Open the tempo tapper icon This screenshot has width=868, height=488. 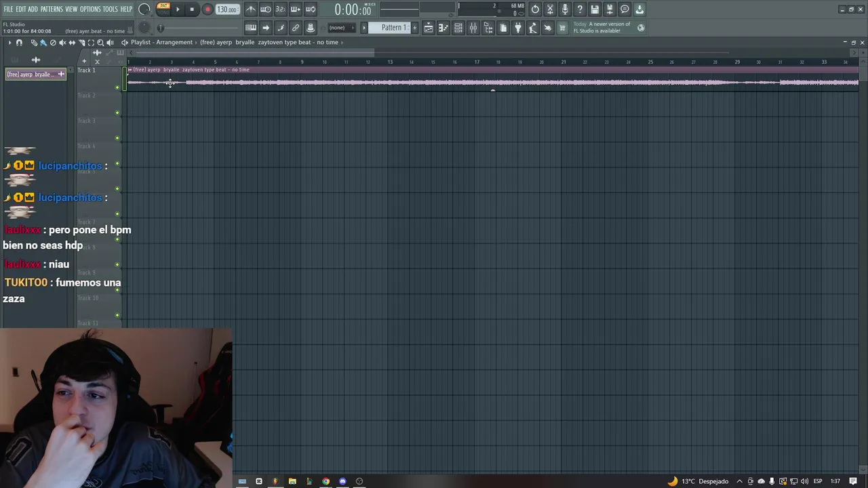click(x=533, y=28)
